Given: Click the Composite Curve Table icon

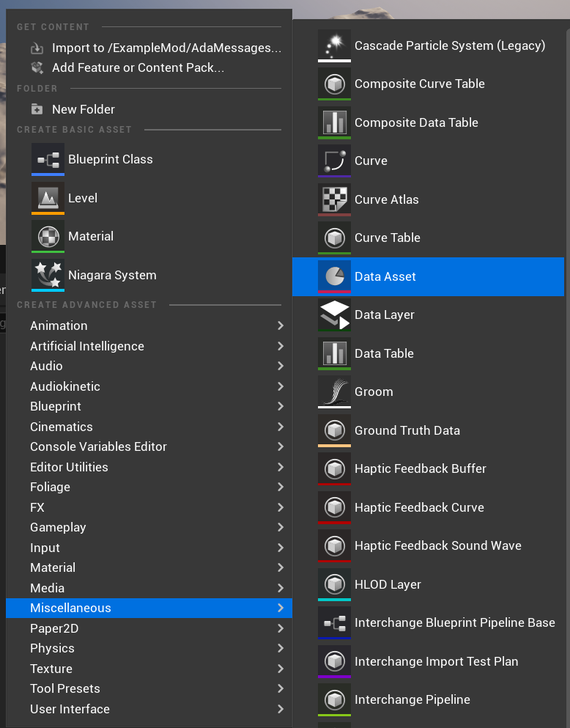Looking at the screenshot, I should [x=334, y=84].
